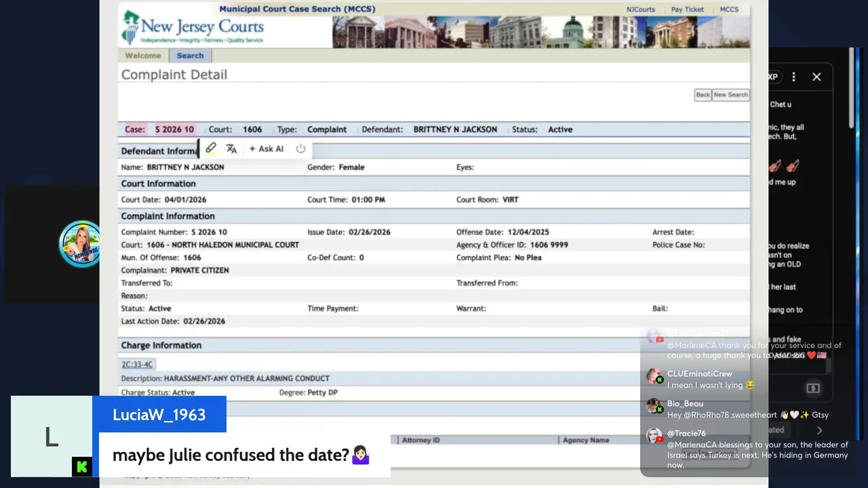Viewport: 868px width, 488px height.
Task: Click the chat panel right chevron
Action: (x=819, y=430)
